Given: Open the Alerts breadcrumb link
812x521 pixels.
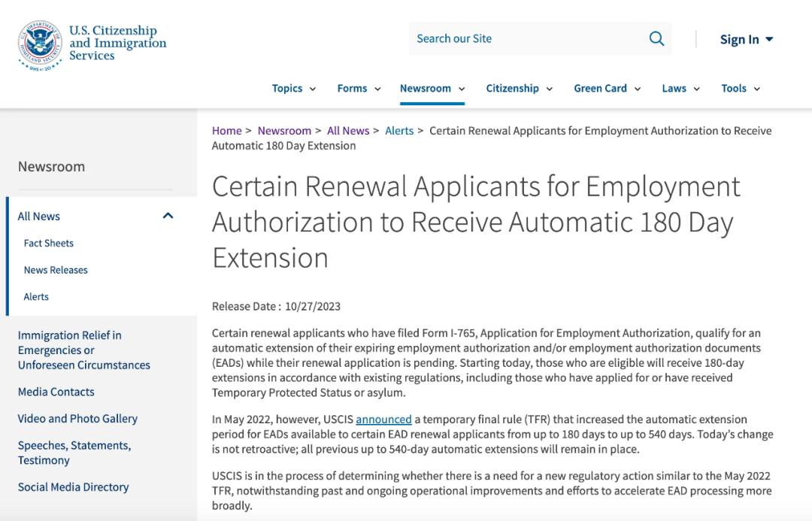Looking at the screenshot, I should pyautogui.click(x=399, y=131).
